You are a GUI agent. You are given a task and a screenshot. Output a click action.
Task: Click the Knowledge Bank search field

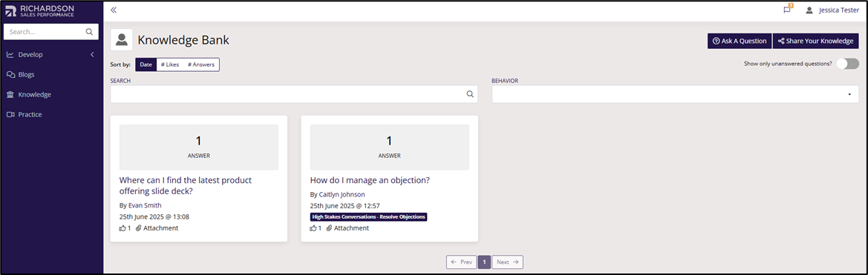pos(294,94)
